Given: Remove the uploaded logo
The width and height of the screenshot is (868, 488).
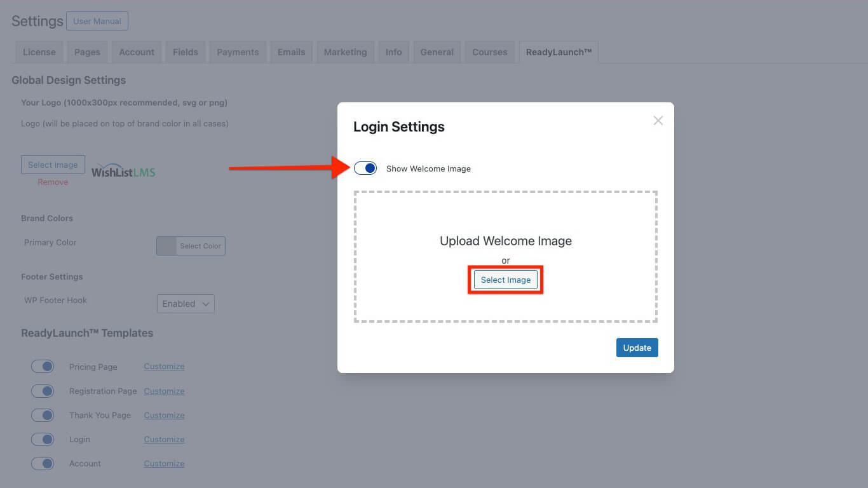Looking at the screenshot, I should click(x=53, y=182).
